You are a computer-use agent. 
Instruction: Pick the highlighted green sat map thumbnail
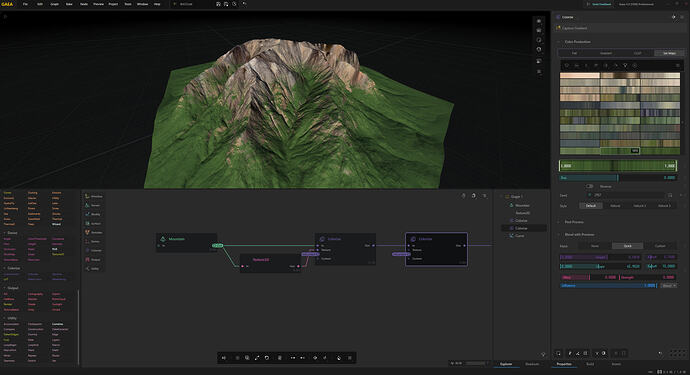[620, 151]
